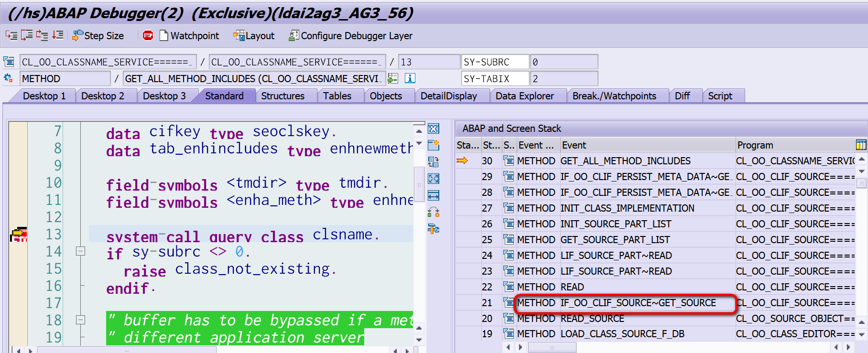Click the include name input field
This screenshot has height=353, width=868.
pyautogui.click(x=297, y=62)
